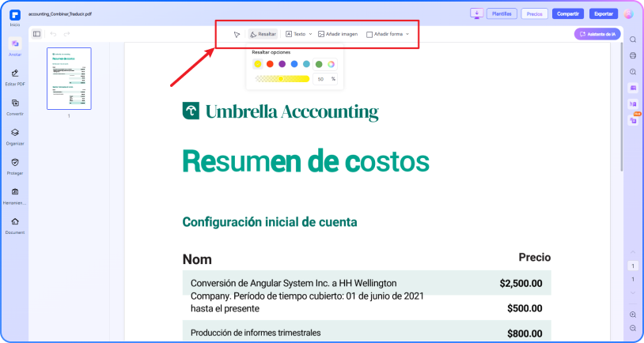Open the translate icon marked Hot
This screenshot has height=343, width=644.
click(x=634, y=120)
